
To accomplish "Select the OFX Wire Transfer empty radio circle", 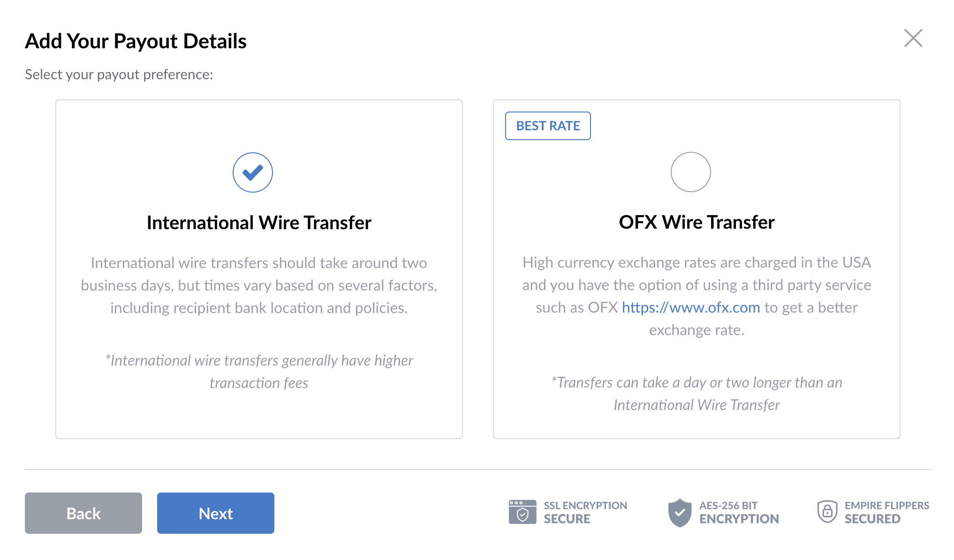I will (x=690, y=172).
